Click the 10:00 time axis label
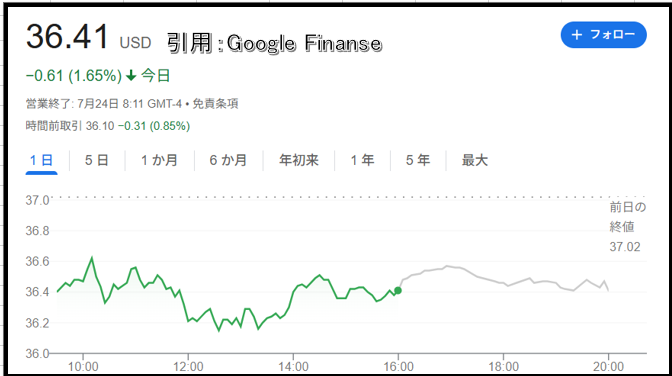672x376 pixels. (83, 367)
